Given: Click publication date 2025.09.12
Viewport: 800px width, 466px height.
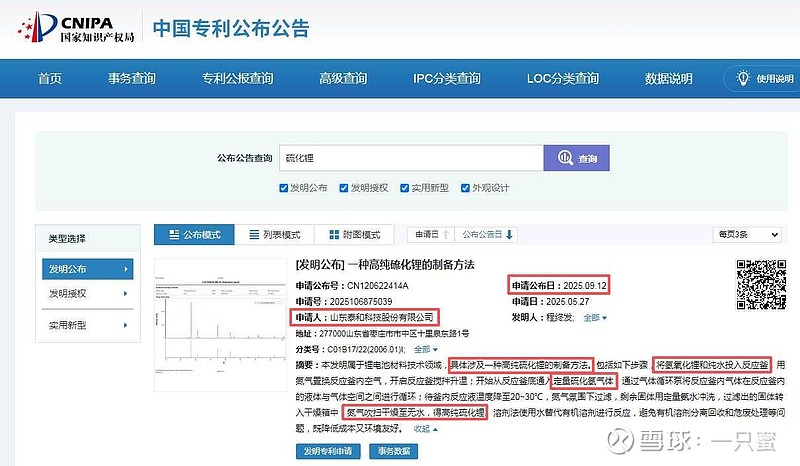Looking at the screenshot, I should pyautogui.click(x=585, y=285).
